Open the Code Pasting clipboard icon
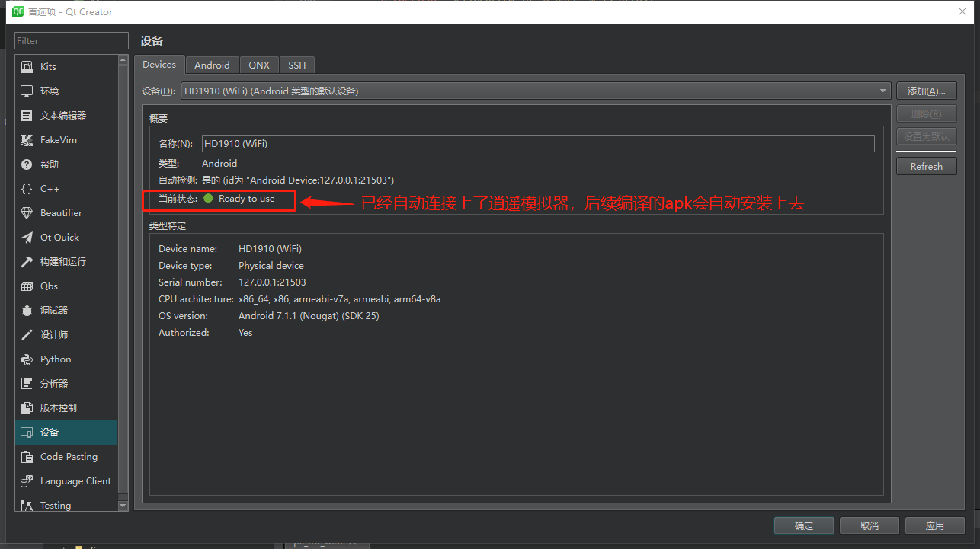This screenshot has width=980, height=549. click(x=27, y=457)
